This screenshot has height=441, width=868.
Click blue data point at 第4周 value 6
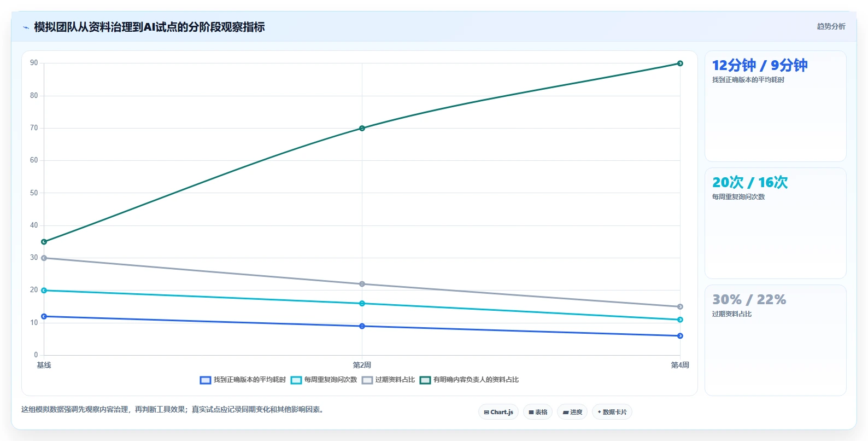pyautogui.click(x=680, y=336)
